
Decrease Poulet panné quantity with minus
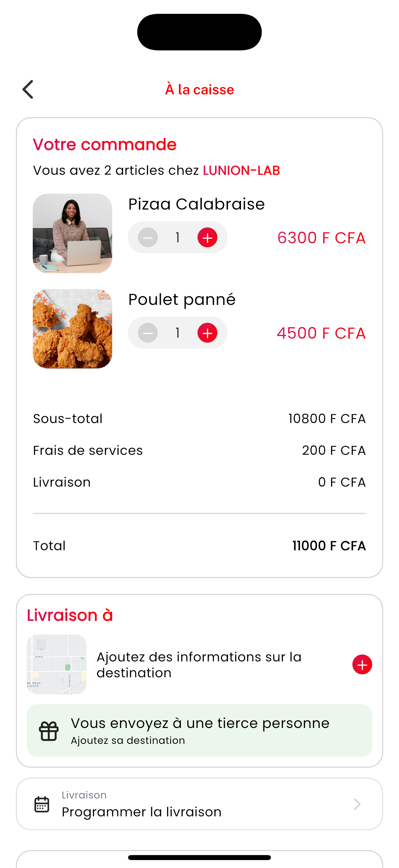(148, 333)
